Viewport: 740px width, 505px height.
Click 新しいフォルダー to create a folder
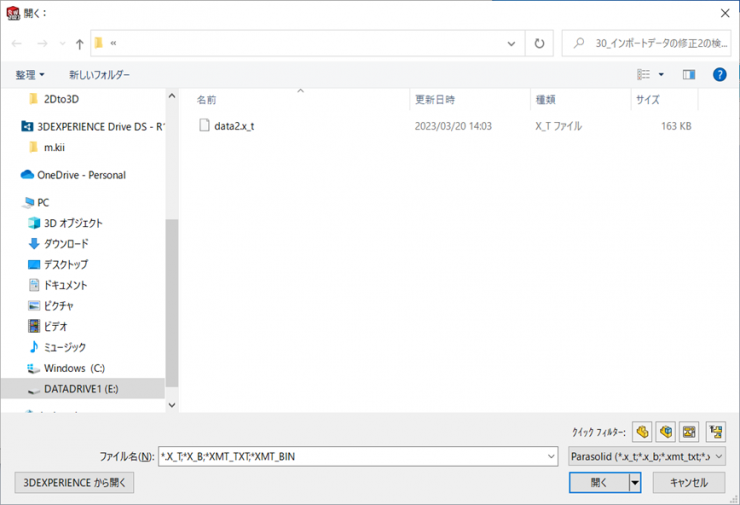[99, 75]
